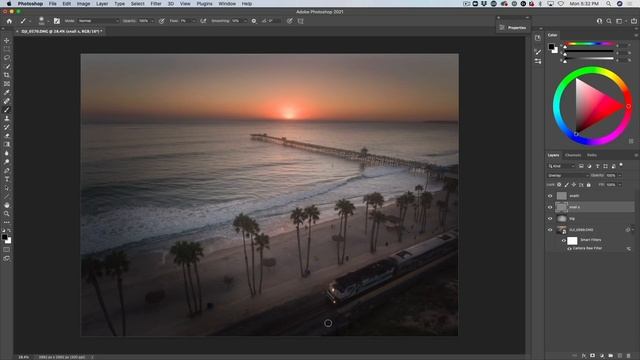Image resolution: width=640 pixels, height=360 pixels.
Task: Toggle Camera Raw Filter visibility eye
Action: (x=569, y=248)
